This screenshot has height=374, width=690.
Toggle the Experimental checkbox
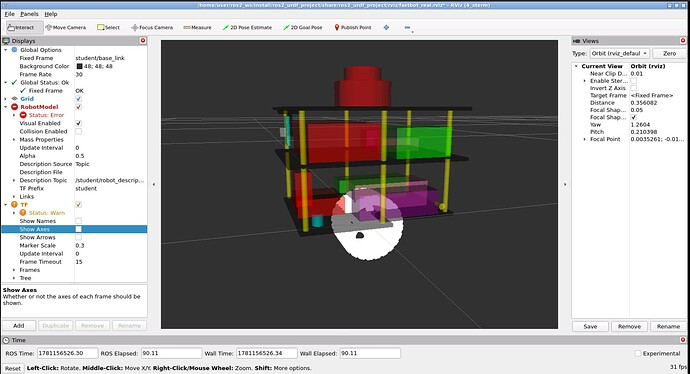pos(638,353)
